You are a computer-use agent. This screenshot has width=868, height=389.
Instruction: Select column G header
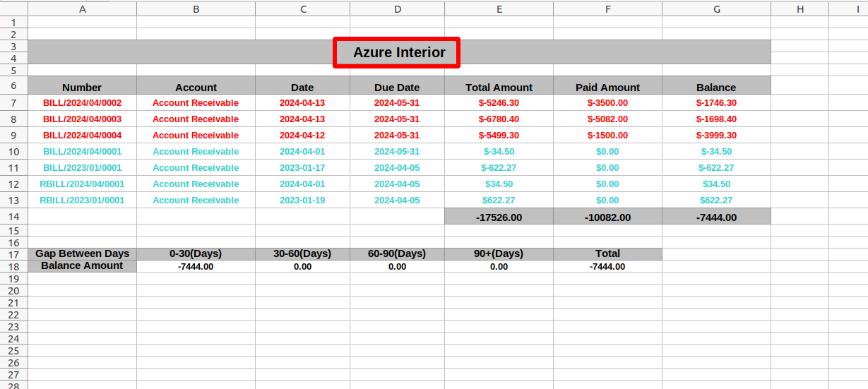tap(716, 9)
